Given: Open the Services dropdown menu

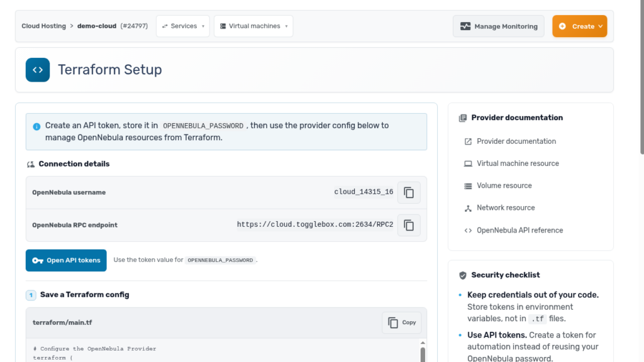Looking at the screenshot, I should point(183,26).
